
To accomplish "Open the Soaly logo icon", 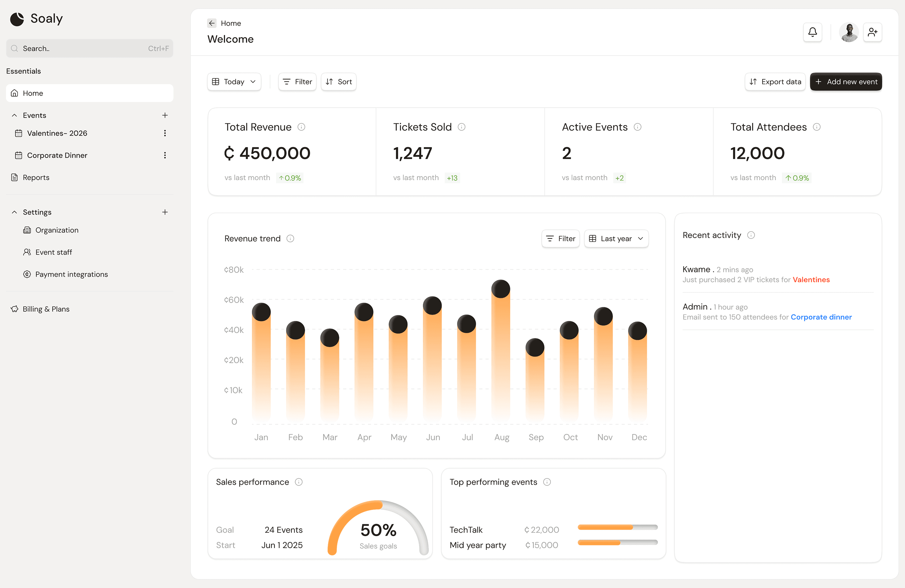I will (x=17, y=19).
